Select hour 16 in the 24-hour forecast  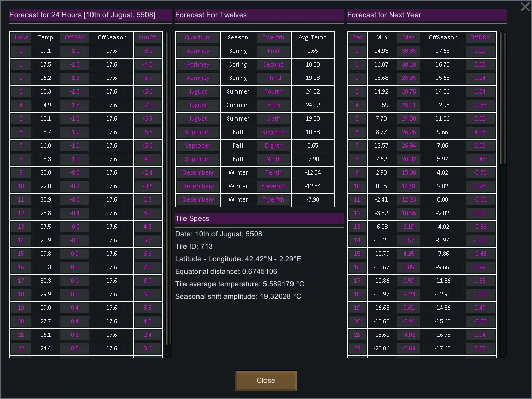tap(21, 267)
